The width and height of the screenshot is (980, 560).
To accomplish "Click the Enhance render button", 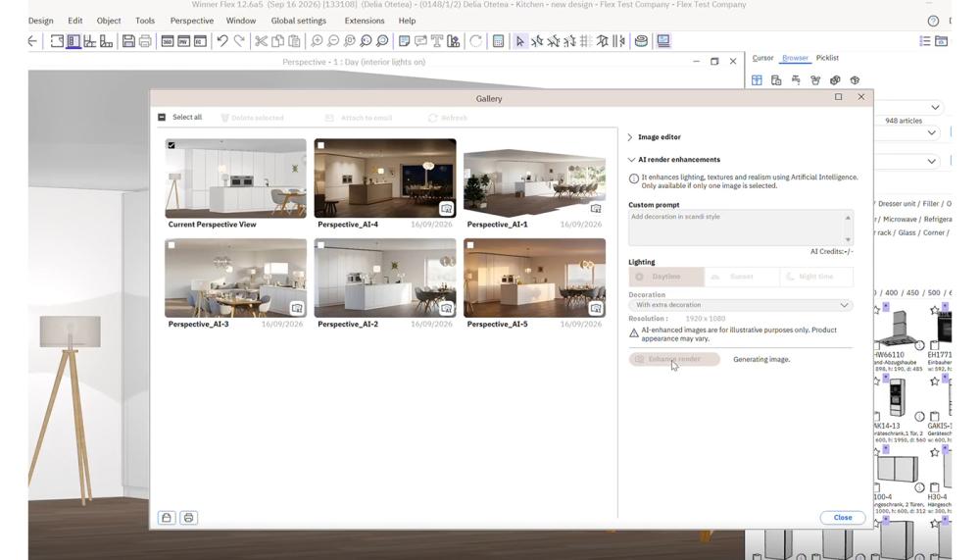I will tap(674, 359).
